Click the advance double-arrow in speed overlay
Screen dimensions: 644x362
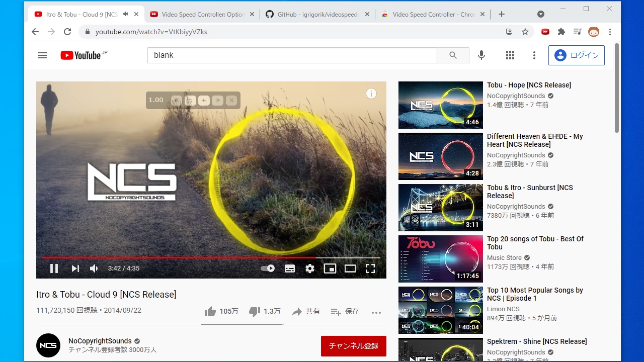(217, 101)
